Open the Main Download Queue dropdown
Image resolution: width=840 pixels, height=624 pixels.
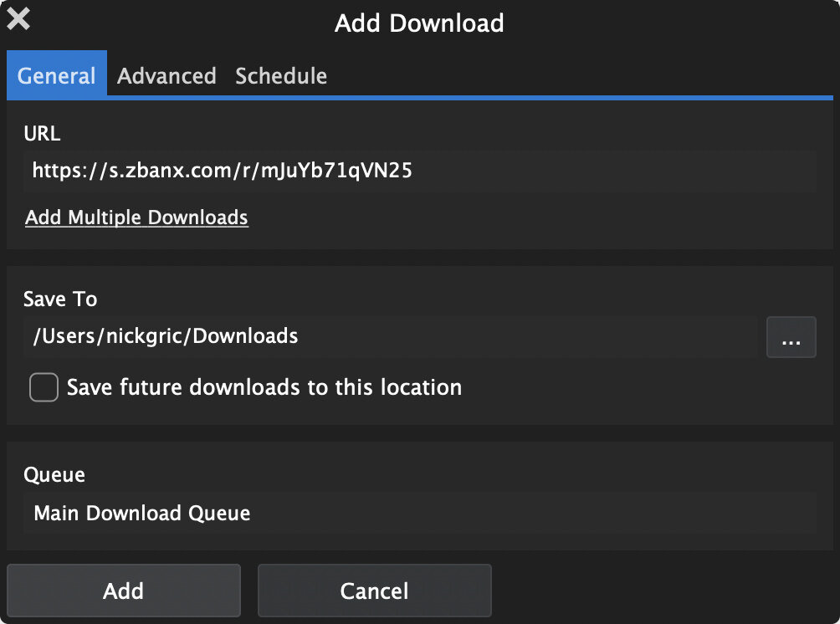point(419,513)
